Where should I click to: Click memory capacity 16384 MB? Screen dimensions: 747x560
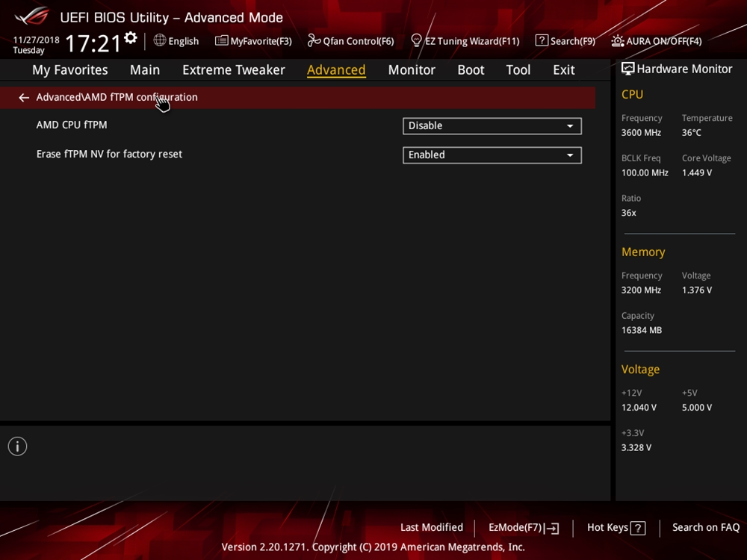tap(641, 330)
